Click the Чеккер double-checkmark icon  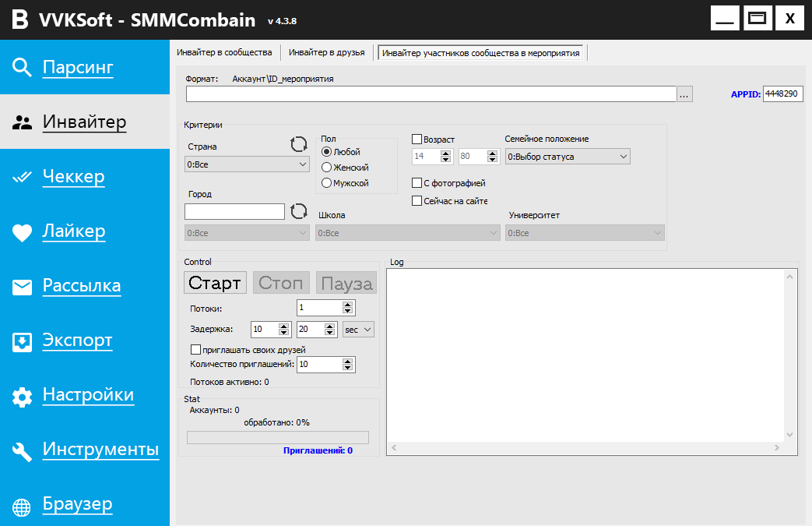click(22, 178)
